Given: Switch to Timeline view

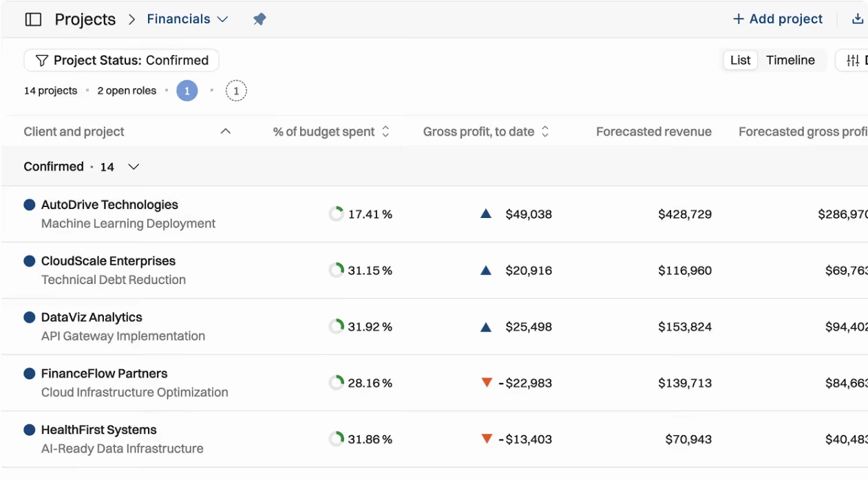Looking at the screenshot, I should 790,61.
